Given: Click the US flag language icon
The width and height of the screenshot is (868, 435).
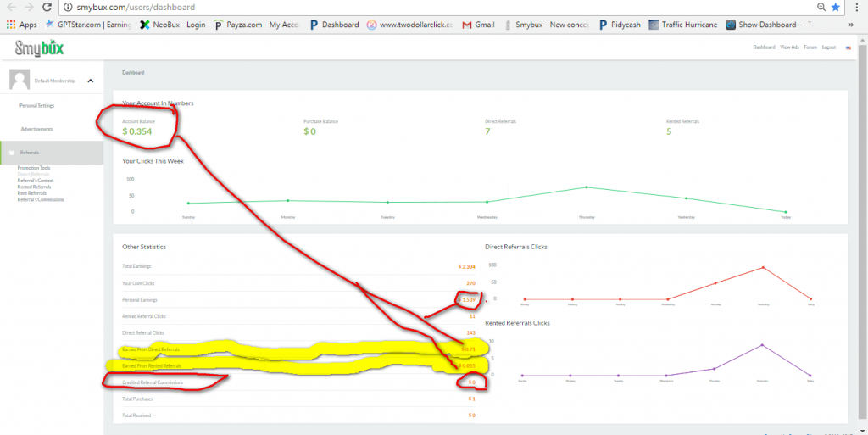Looking at the screenshot, I should click(x=849, y=47).
